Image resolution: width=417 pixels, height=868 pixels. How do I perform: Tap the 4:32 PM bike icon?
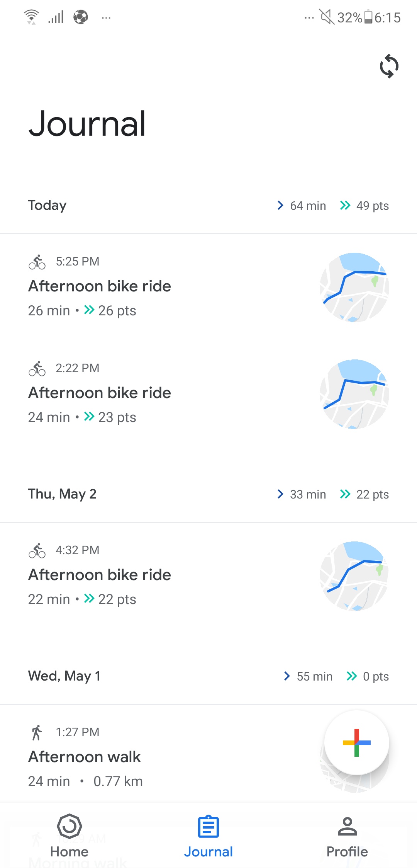coord(37,551)
